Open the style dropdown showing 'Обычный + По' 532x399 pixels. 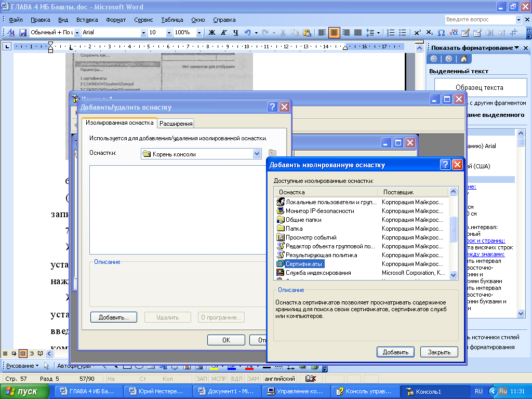pos(77,33)
